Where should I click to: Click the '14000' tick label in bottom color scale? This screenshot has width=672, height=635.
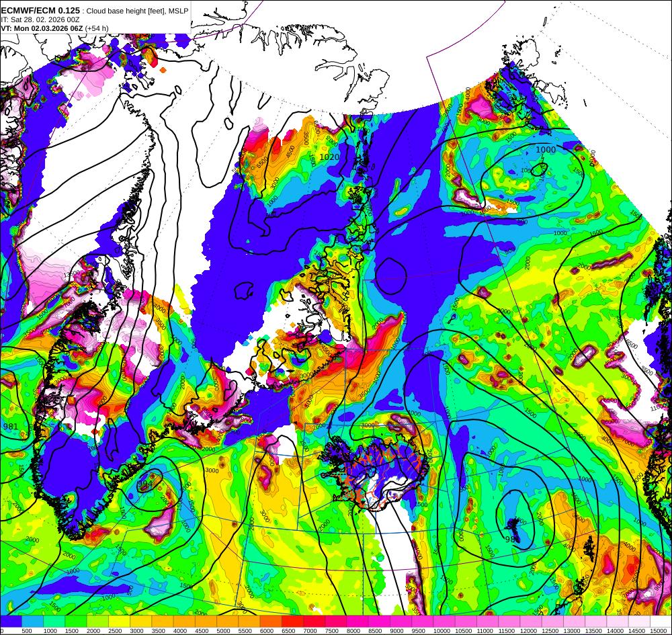pos(615,631)
